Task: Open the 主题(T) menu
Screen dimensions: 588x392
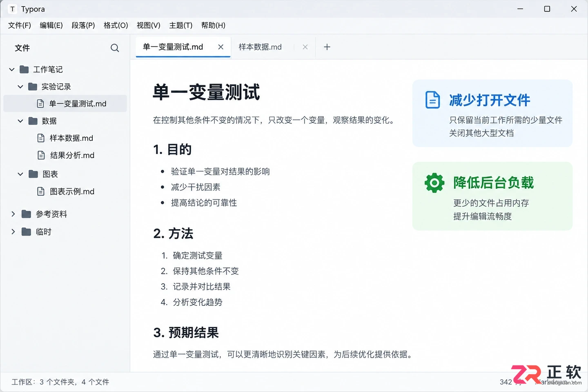Action: (x=181, y=25)
